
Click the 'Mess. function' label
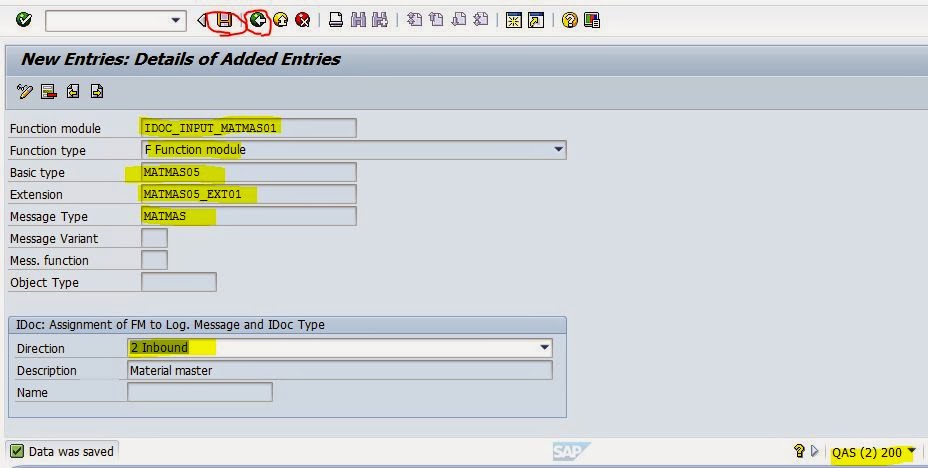tap(49, 260)
